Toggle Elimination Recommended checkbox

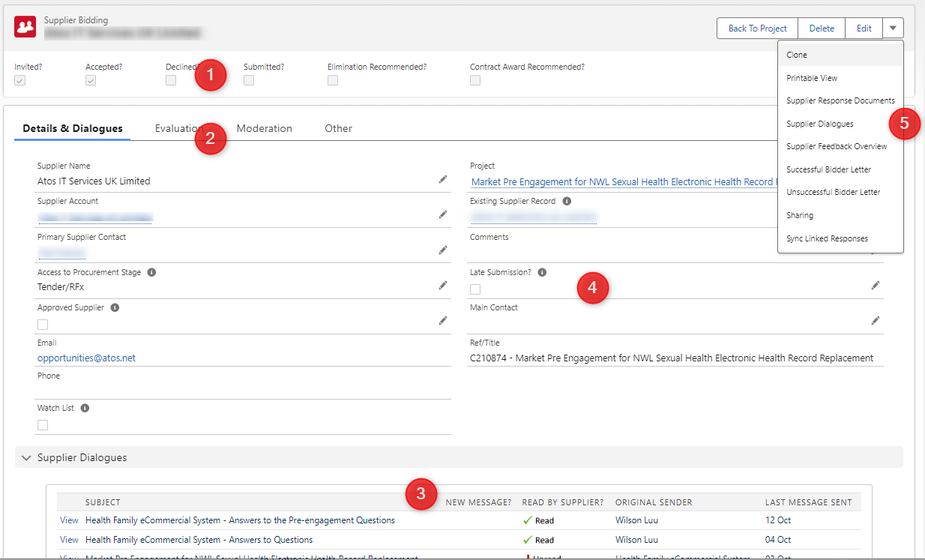click(333, 80)
